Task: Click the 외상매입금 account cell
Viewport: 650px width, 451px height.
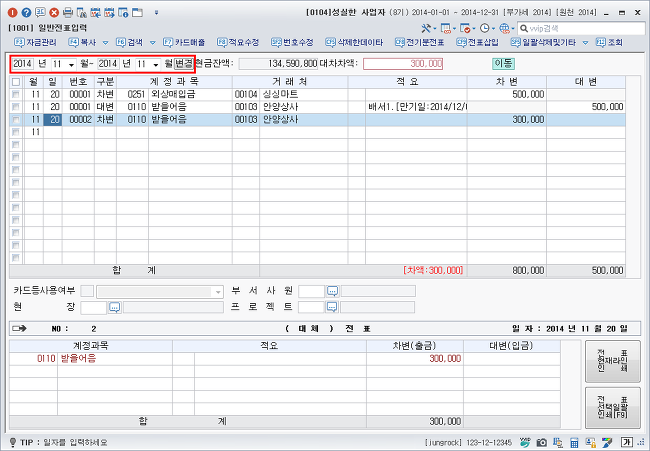Action: 190,95
